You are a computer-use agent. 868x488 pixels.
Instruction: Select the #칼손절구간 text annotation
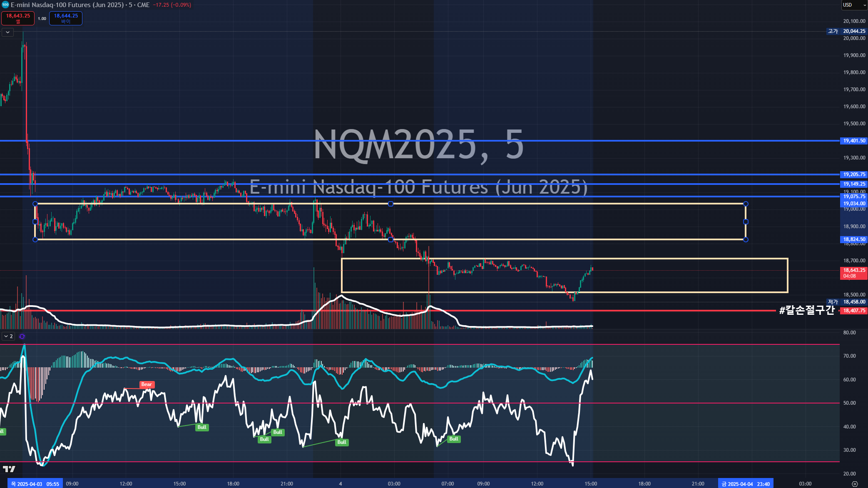pos(807,310)
